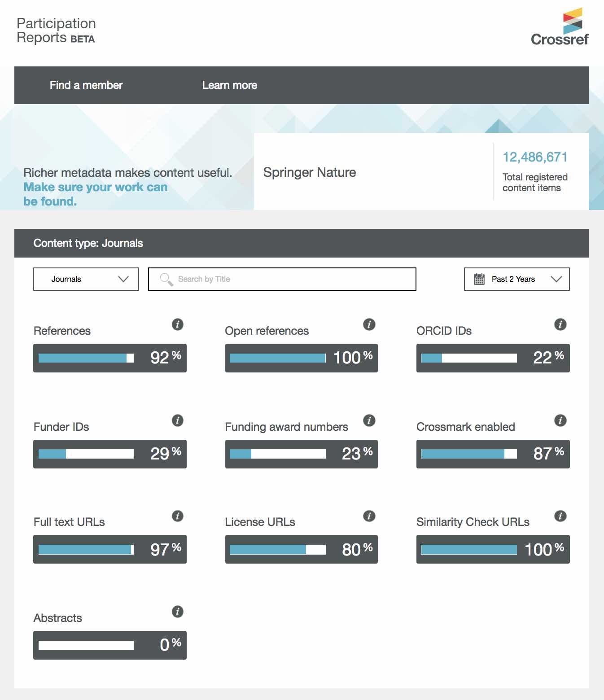Screen dimensions: 604x700
Task: Click the Open references info icon
Action: (x=369, y=324)
